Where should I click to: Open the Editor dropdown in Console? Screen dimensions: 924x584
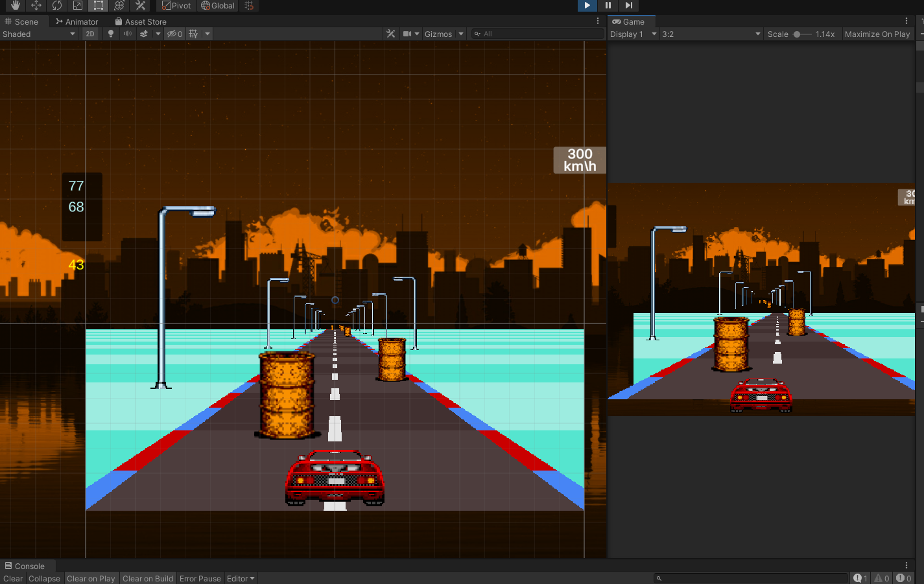pos(241,578)
